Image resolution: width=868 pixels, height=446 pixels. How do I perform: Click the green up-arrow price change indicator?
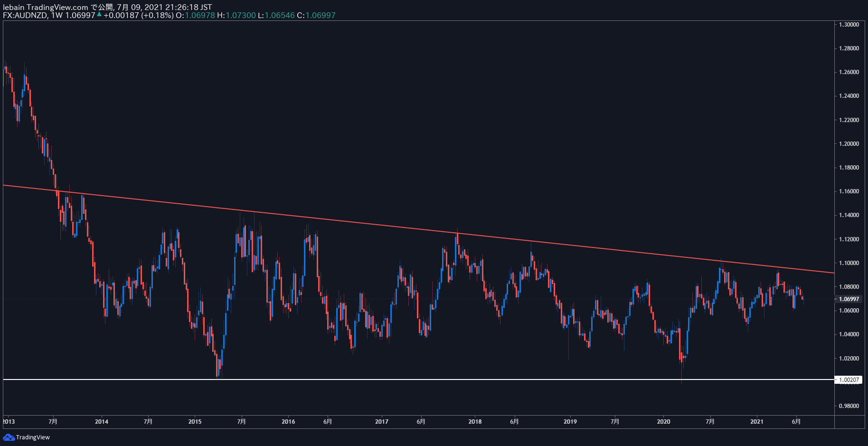point(99,14)
